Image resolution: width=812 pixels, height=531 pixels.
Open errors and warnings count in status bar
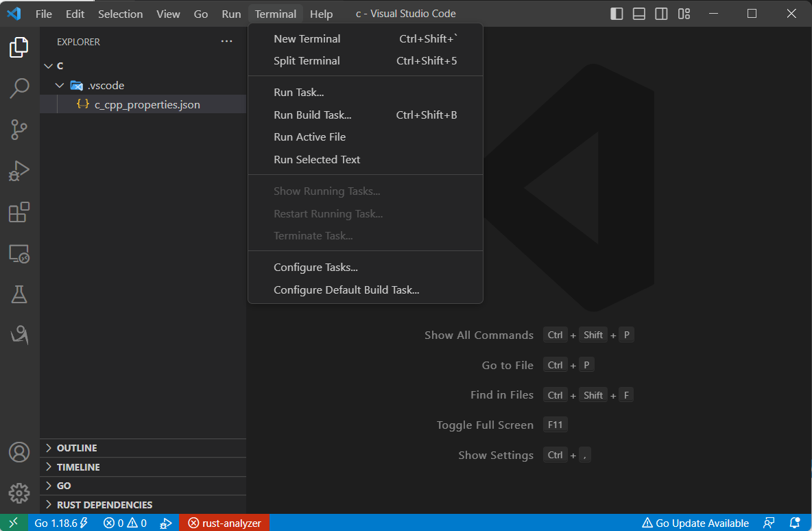click(x=125, y=523)
